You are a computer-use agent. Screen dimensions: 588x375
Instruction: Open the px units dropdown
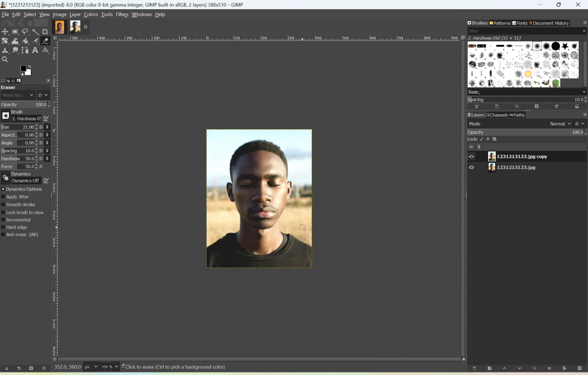91,367
